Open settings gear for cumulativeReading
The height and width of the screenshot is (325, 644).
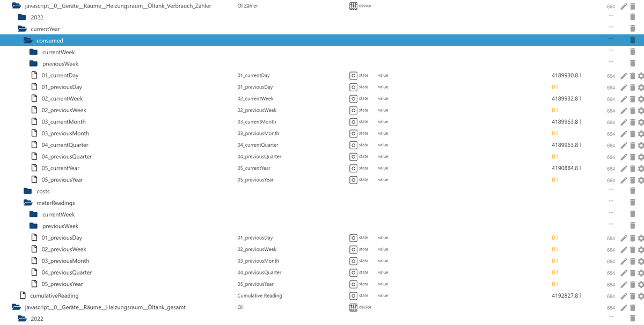pyautogui.click(x=640, y=297)
